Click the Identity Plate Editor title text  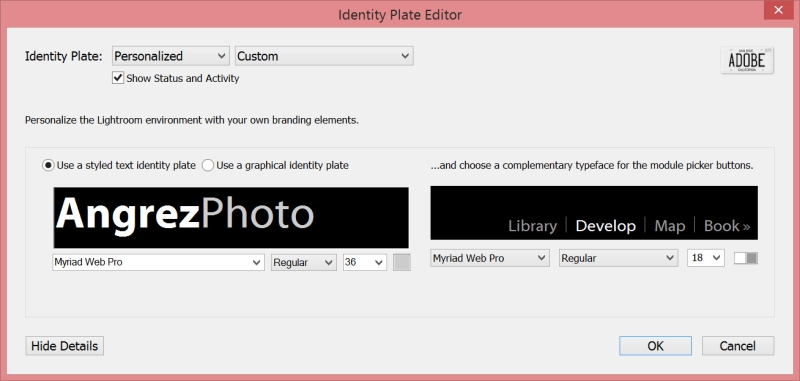click(400, 14)
